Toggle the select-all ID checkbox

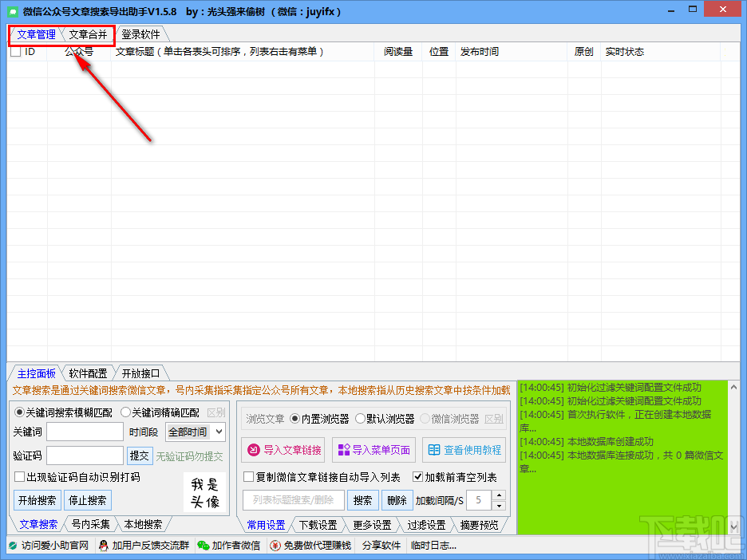16,51
